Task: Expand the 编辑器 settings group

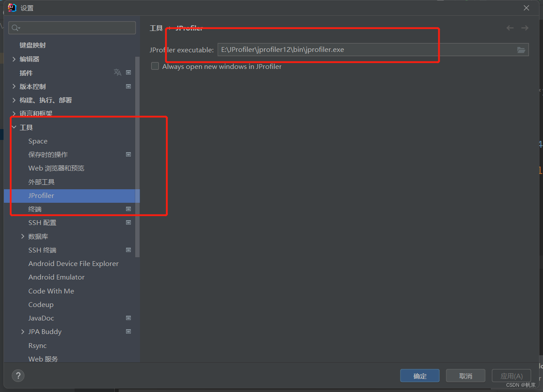Action: (14, 59)
